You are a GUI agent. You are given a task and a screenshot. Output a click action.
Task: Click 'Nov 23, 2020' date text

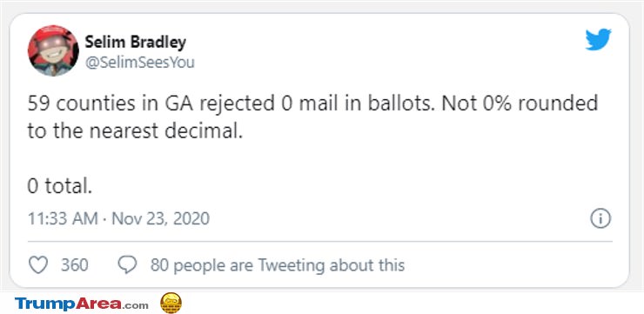[x=161, y=218]
